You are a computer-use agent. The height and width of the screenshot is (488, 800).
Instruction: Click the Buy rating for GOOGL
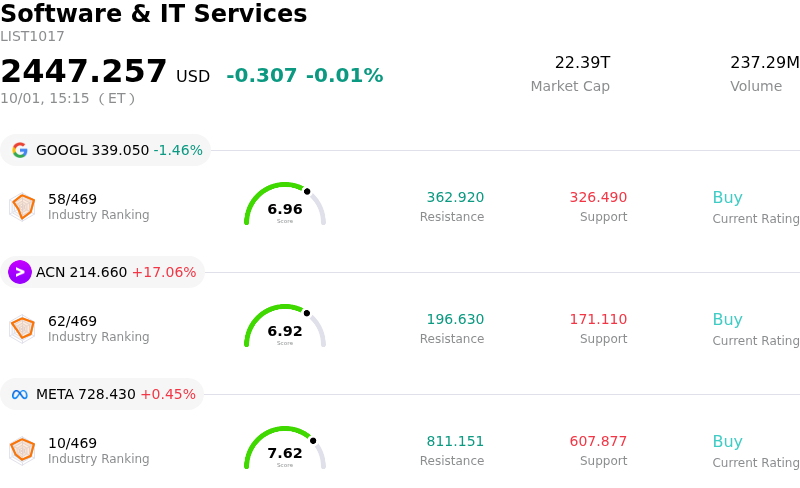coord(728,198)
